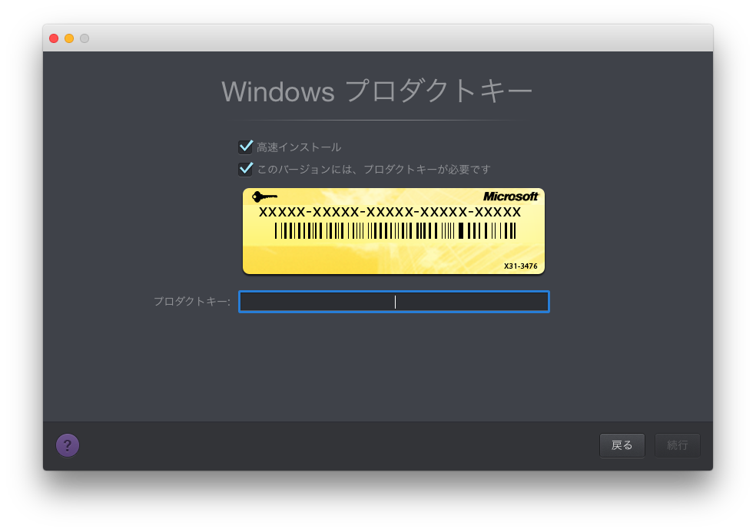The height and width of the screenshot is (532, 756).
Task: Click the Windows プロダクトキー heading
Action: [x=376, y=91]
